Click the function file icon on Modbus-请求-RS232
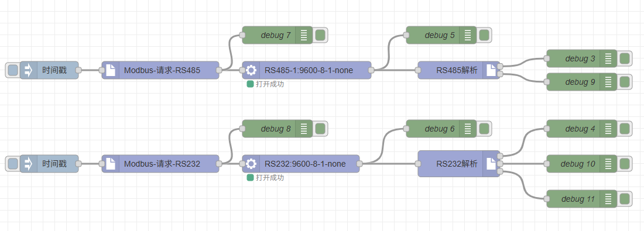The height and width of the screenshot is (231, 644). coord(111,164)
